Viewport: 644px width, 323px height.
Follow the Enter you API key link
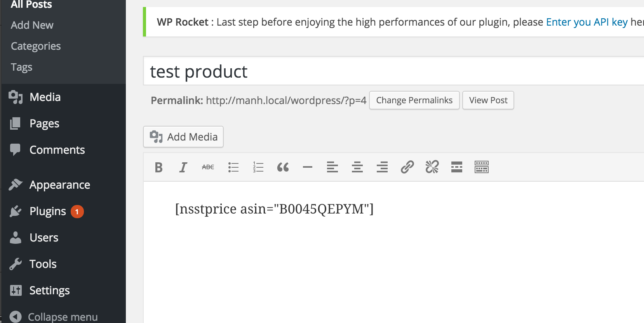click(x=587, y=22)
